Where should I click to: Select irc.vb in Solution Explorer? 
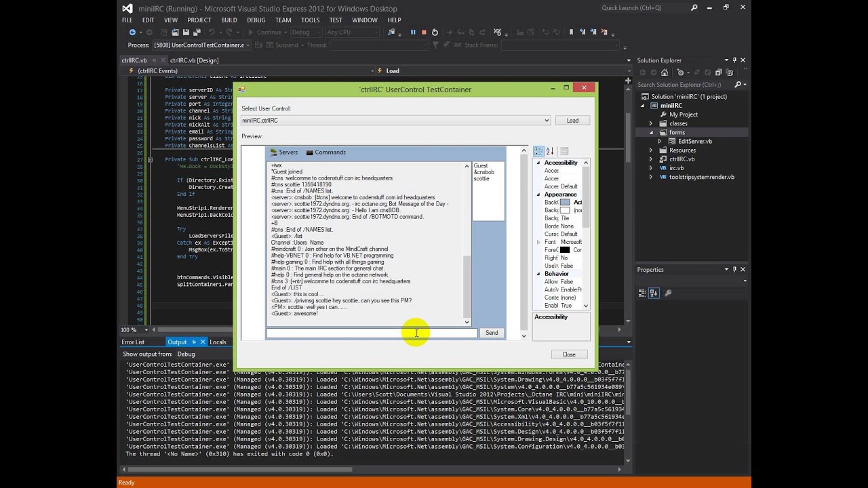[677, 168]
